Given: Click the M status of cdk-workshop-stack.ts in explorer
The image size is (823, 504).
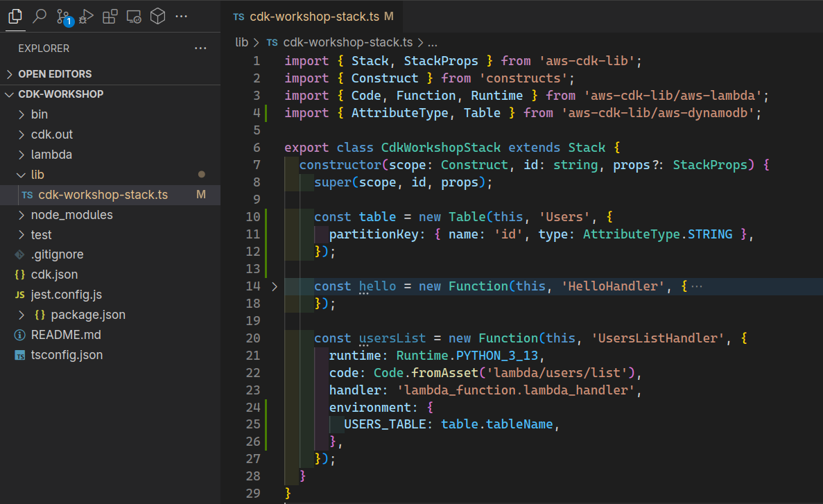Looking at the screenshot, I should (x=201, y=195).
